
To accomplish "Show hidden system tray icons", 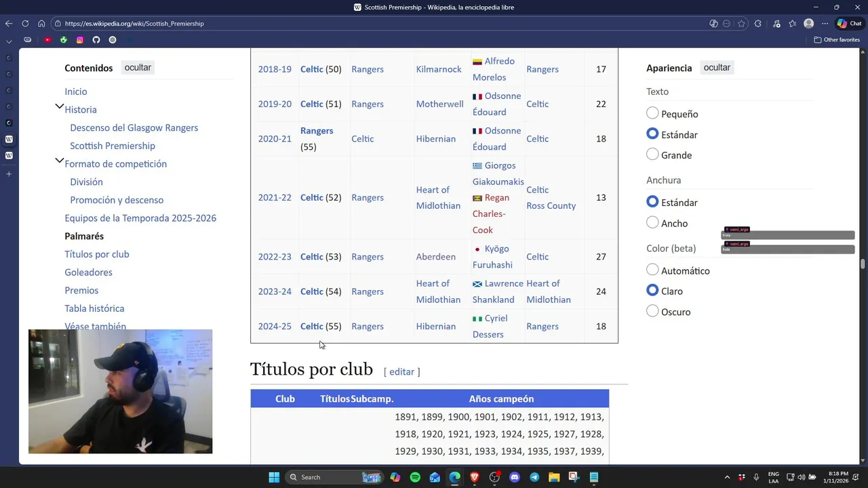I will tap(727, 477).
